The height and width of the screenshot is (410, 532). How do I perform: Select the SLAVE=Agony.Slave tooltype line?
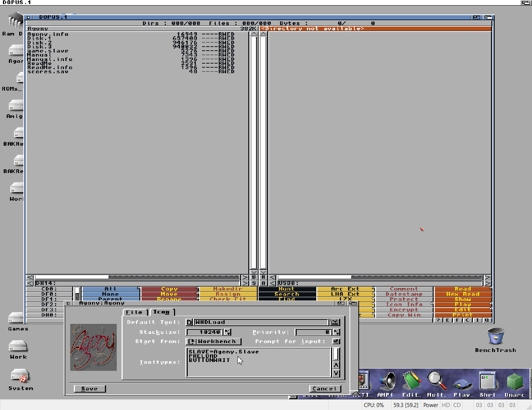pos(224,352)
